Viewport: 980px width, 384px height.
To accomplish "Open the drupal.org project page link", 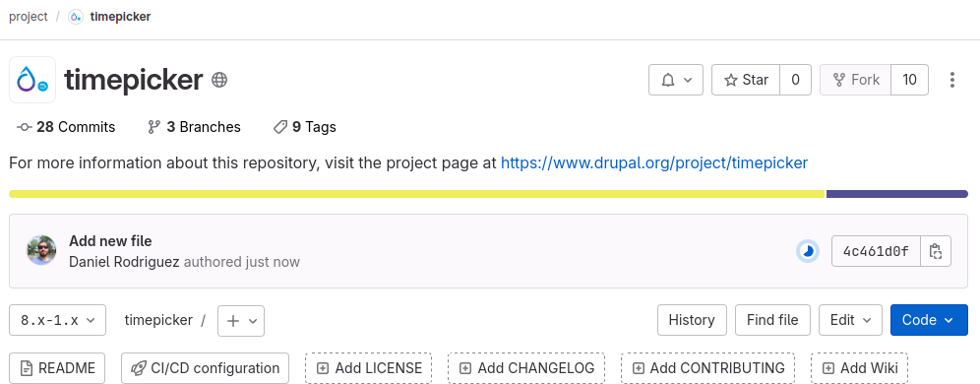I will tap(654, 163).
